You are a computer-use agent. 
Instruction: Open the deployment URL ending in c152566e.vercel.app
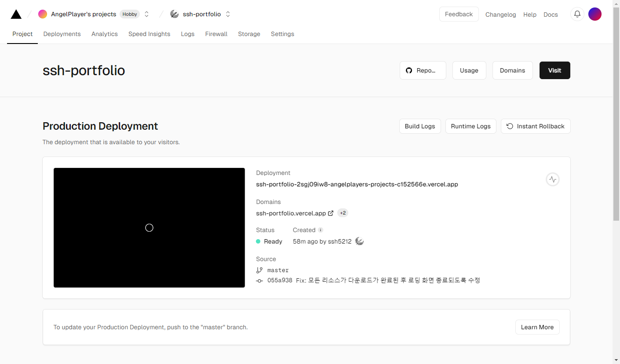click(357, 184)
